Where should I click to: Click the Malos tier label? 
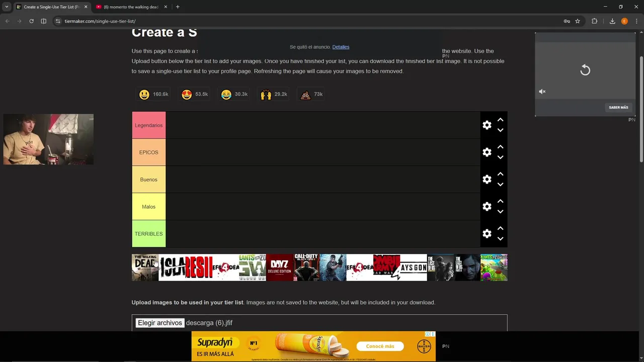pyautogui.click(x=148, y=207)
